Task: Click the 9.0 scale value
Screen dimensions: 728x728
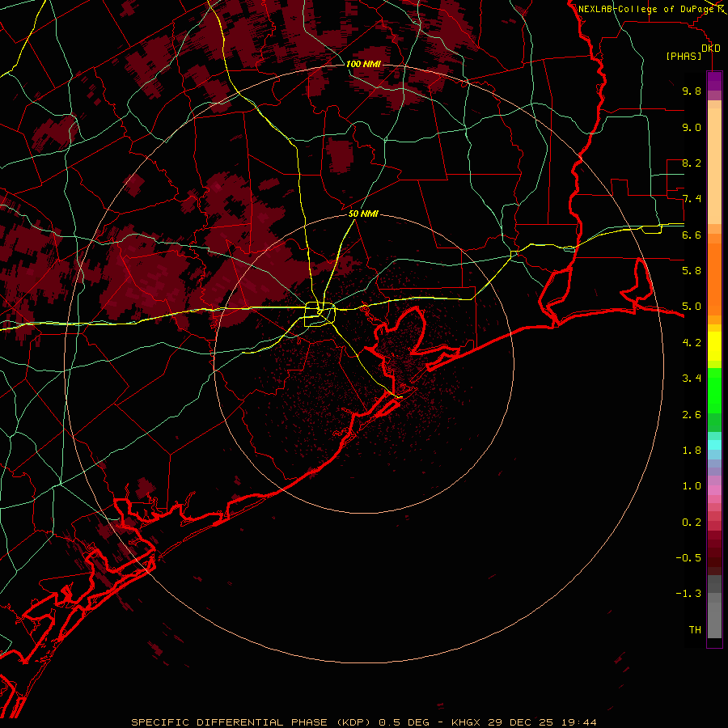Action: (692, 127)
